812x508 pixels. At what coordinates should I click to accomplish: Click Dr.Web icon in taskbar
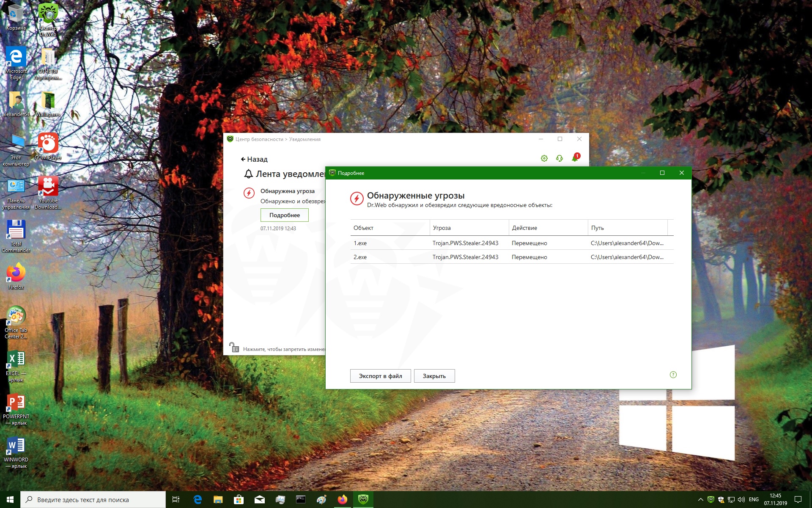point(363,500)
